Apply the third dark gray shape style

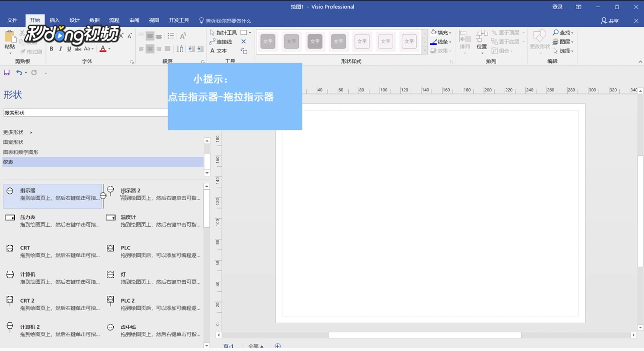point(315,41)
